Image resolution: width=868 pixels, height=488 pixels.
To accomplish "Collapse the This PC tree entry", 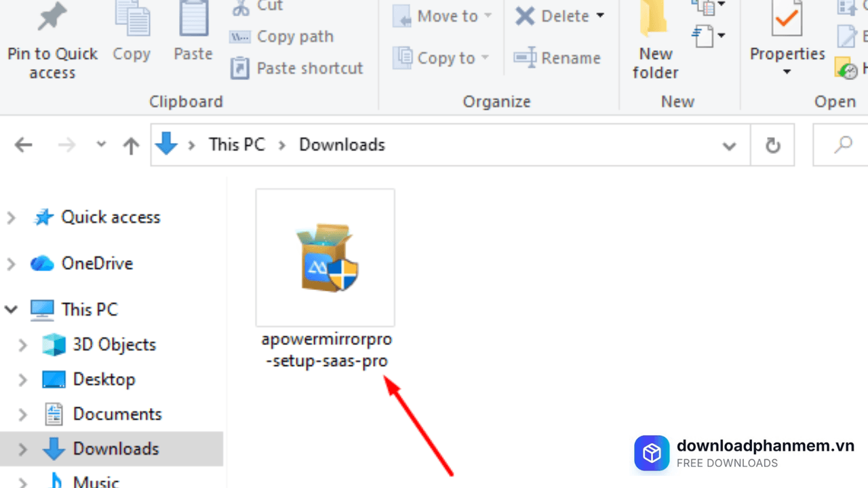I will (11, 309).
